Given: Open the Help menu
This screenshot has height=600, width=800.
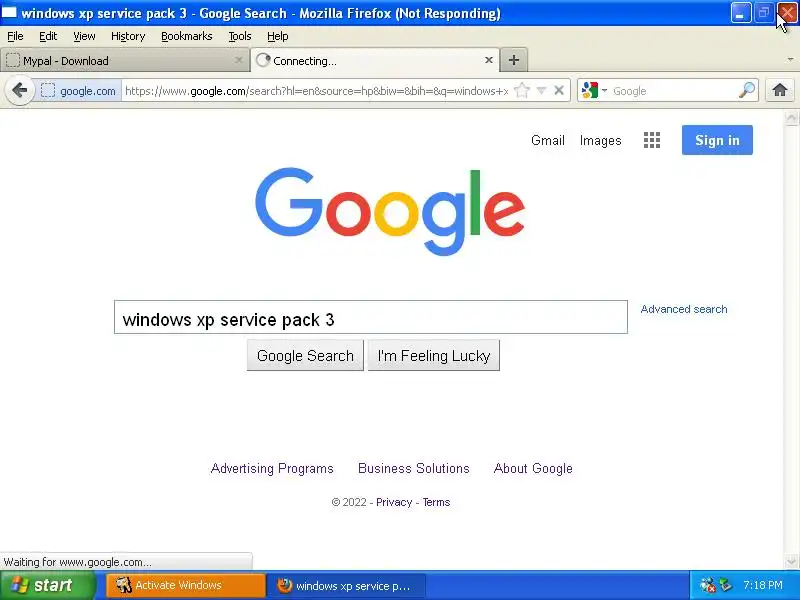Looking at the screenshot, I should [x=278, y=36].
